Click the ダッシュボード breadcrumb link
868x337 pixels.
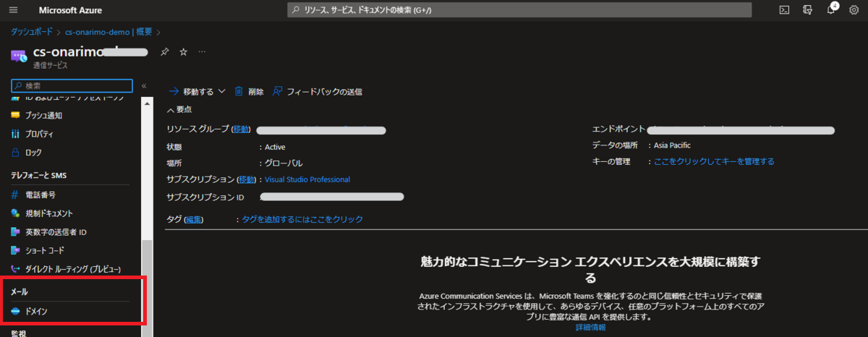coord(31,32)
